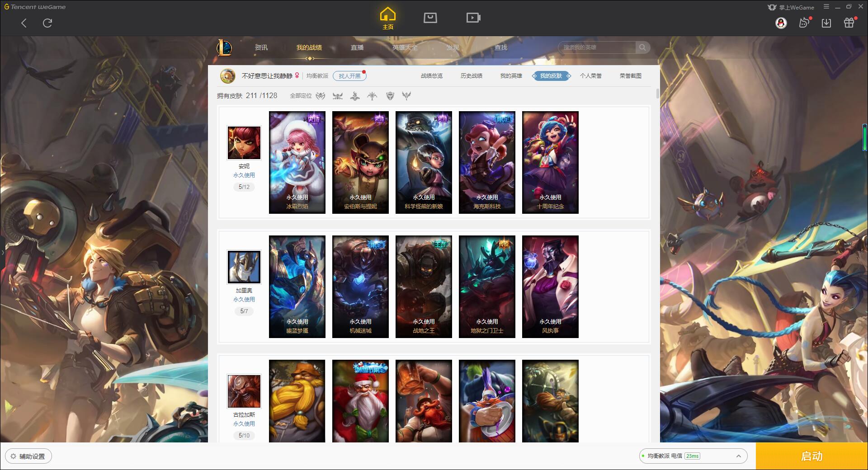Screen dimensions: 868x470
Task: Switch to 历史战绩 sub-tab
Action: 472,76
